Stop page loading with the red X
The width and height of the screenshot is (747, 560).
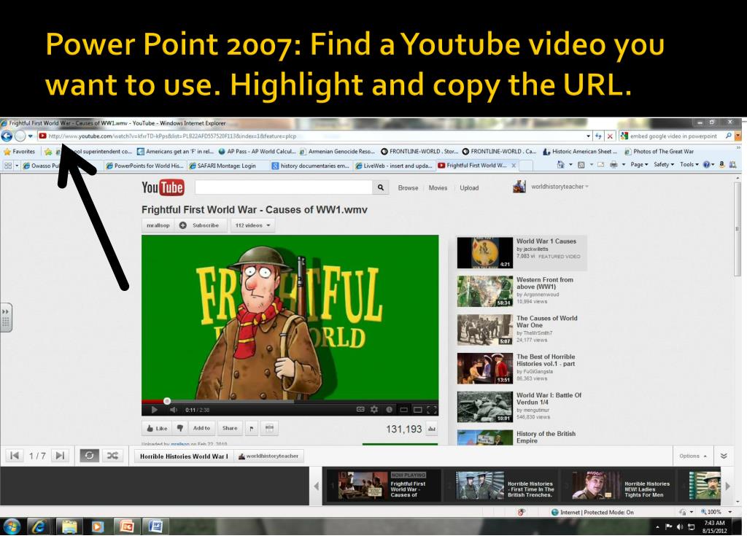610,136
